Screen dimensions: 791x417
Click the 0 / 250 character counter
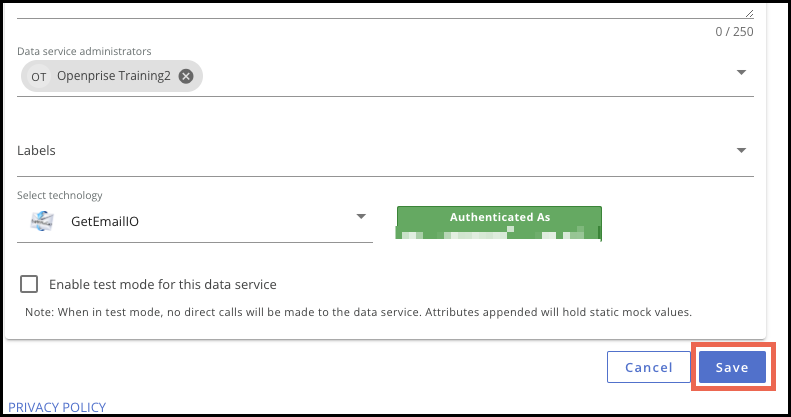(734, 32)
